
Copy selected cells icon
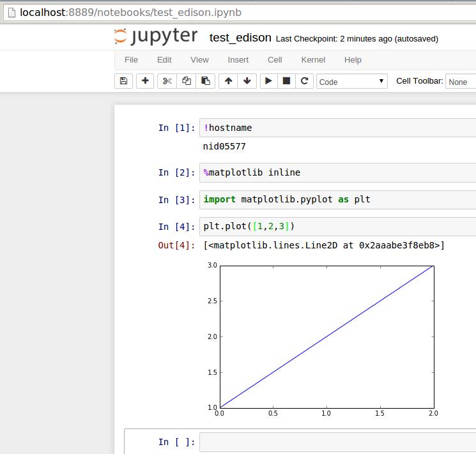tap(187, 81)
